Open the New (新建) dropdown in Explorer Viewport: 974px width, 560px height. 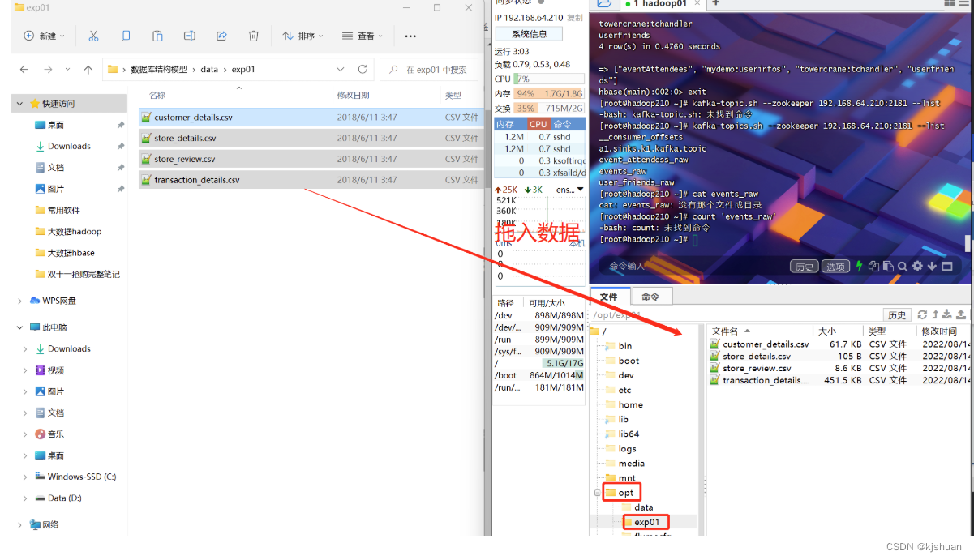[44, 36]
